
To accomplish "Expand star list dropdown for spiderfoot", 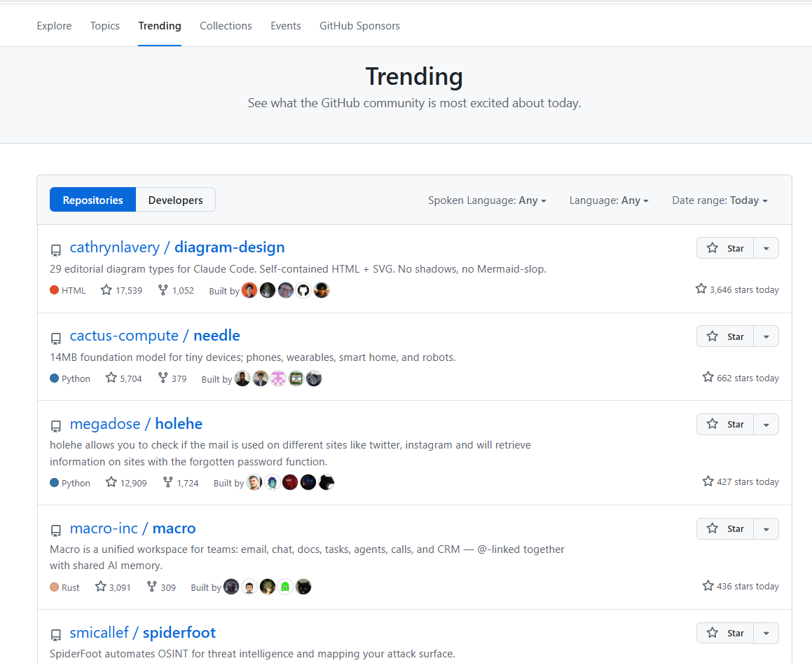I will pos(766,633).
